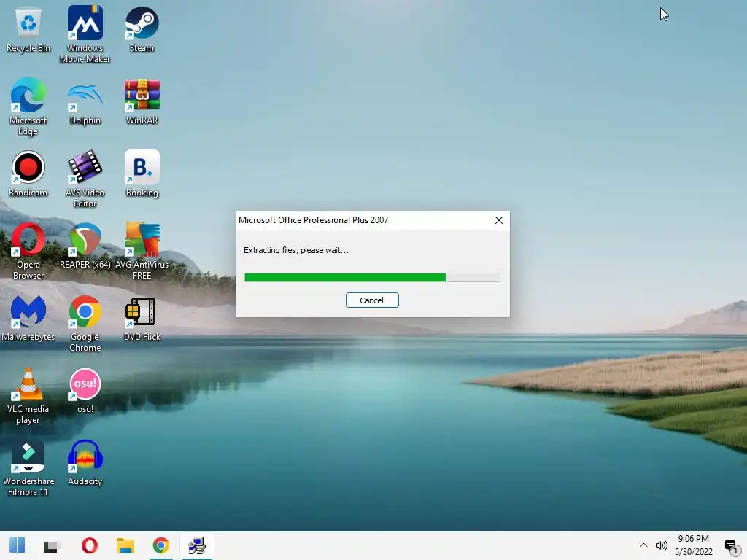Click the Office installer taskbar icon
This screenshot has width=747, height=560.
pyautogui.click(x=197, y=545)
